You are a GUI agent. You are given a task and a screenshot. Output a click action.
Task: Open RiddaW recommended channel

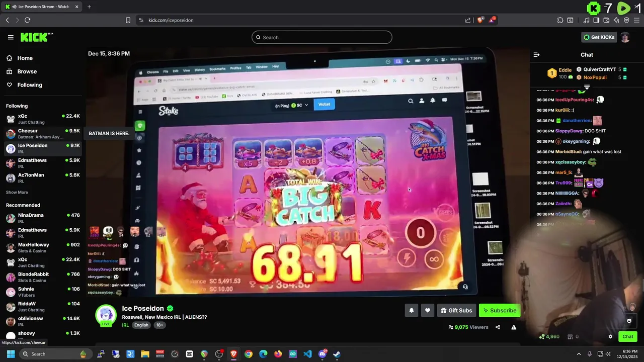click(42, 306)
